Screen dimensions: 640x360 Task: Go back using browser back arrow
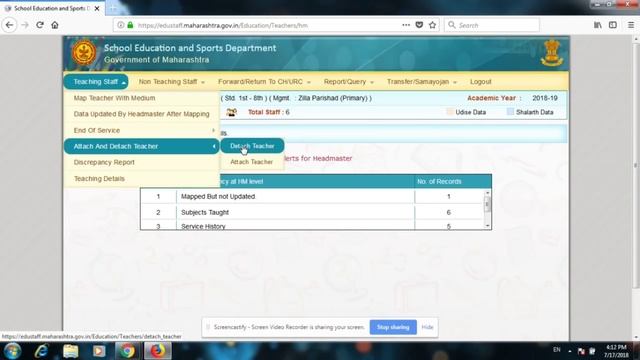(x=9, y=25)
